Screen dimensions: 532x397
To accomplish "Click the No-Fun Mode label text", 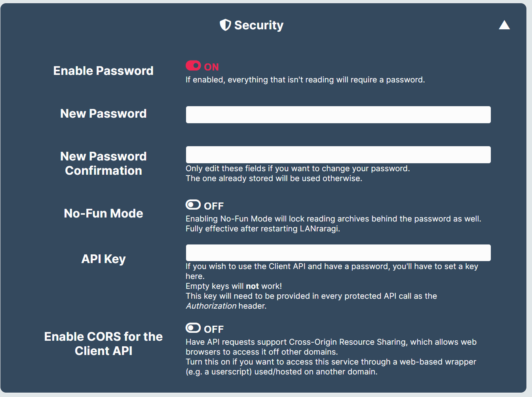I will (x=103, y=213).
